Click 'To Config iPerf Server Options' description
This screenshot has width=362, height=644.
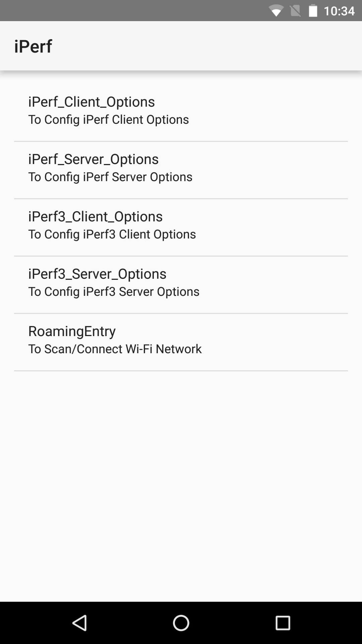click(110, 177)
